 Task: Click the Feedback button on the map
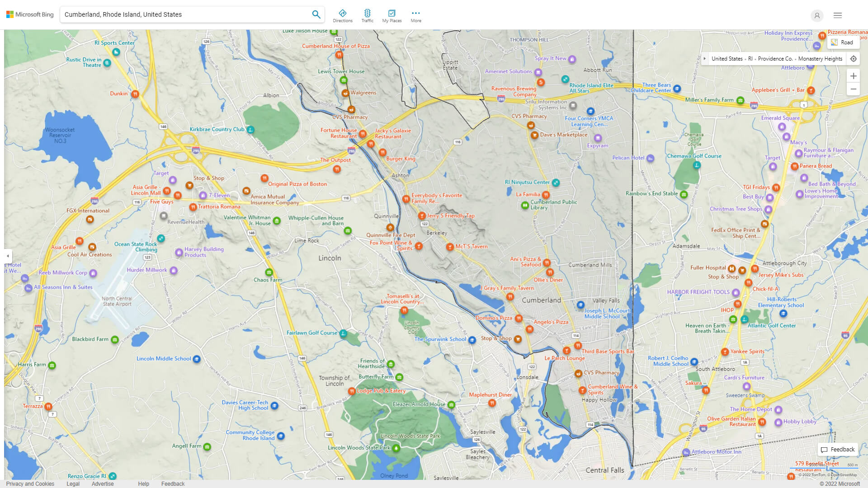[x=838, y=449]
